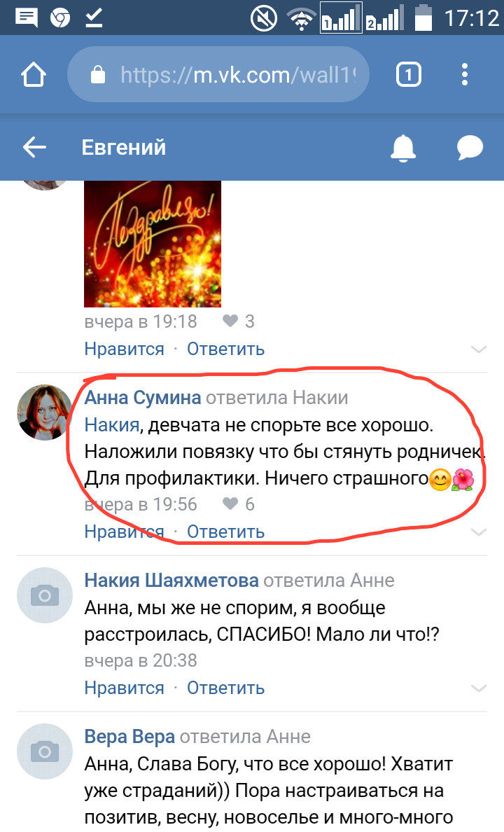Go back with the left arrow icon
This screenshot has height=832, width=504.
pyautogui.click(x=34, y=147)
